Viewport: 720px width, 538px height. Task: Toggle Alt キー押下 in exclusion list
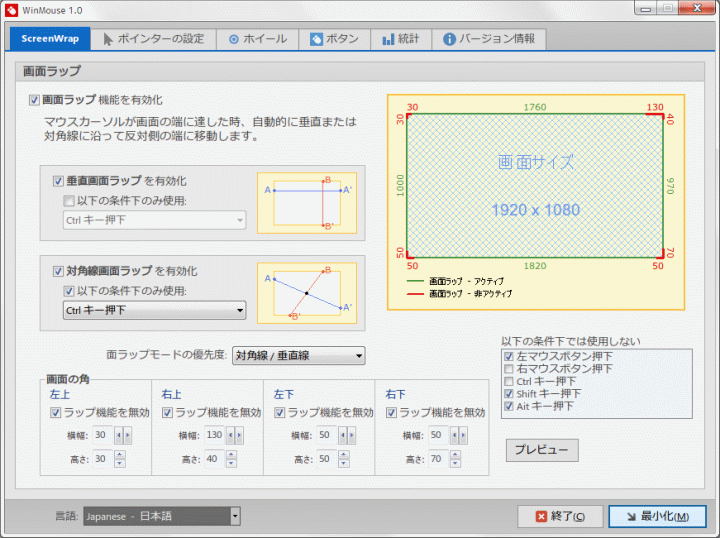click(509, 406)
